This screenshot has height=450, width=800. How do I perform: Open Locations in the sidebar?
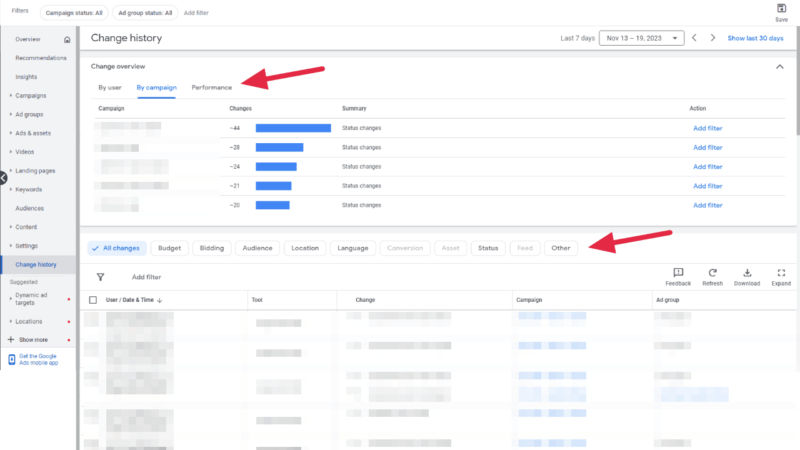29,321
